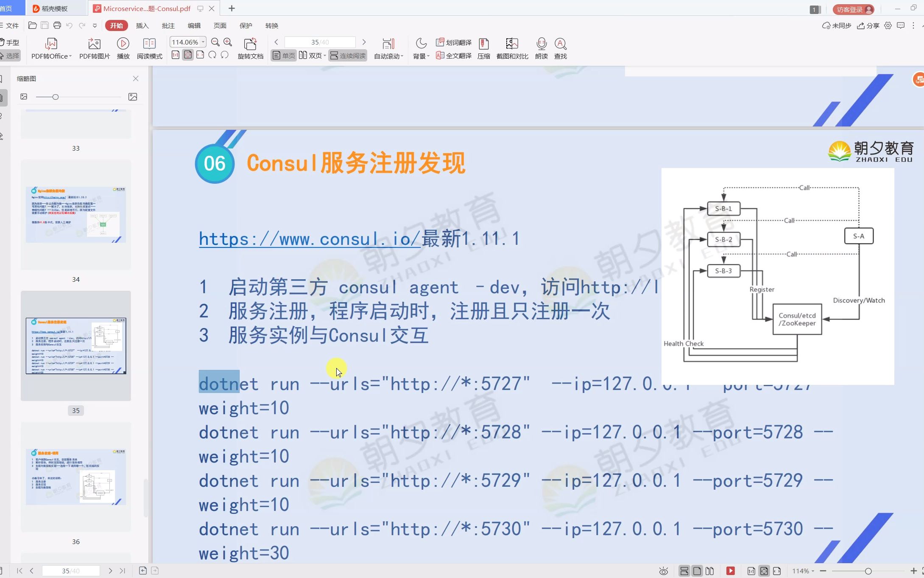Open the 编辑 edit tab
The width and height of the screenshot is (924, 578).
[194, 25]
